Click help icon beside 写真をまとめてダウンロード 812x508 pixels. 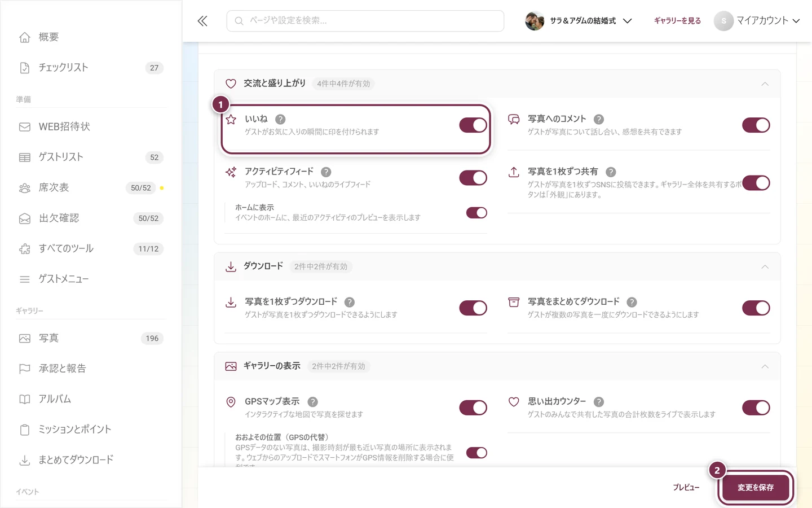pyautogui.click(x=632, y=302)
